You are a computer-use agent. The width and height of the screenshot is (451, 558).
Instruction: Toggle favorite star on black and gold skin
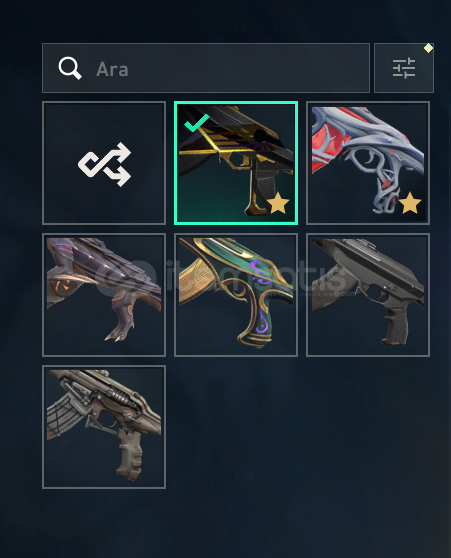tap(278, 204)
